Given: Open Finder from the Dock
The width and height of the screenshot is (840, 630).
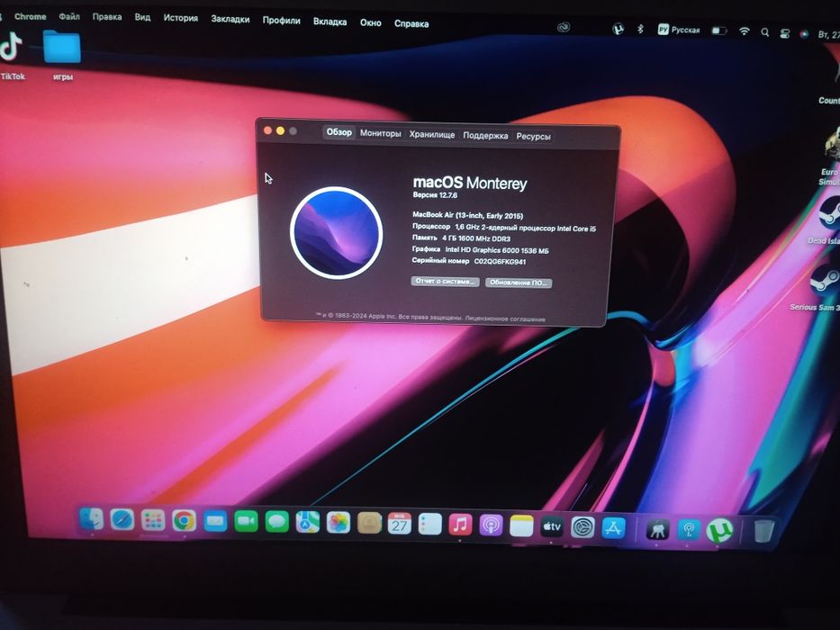Looking at the screenshot, I should pos(92,518).
